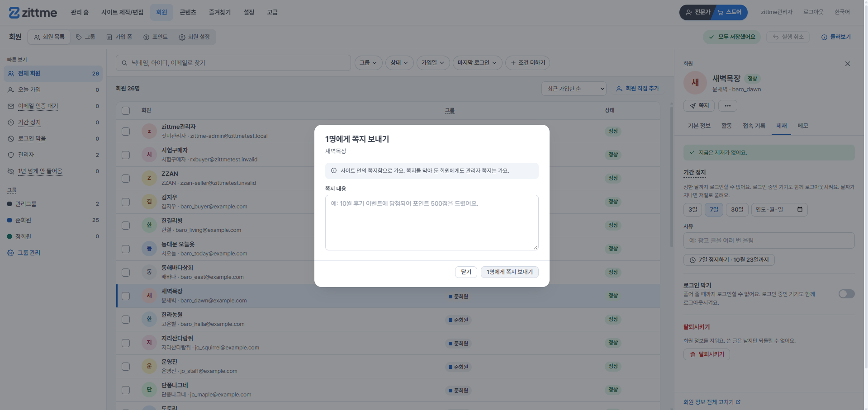This screenshot has height=410, width=868.
Task: Click the gear icon beside 그룹 관리
Action: [11, 253]
